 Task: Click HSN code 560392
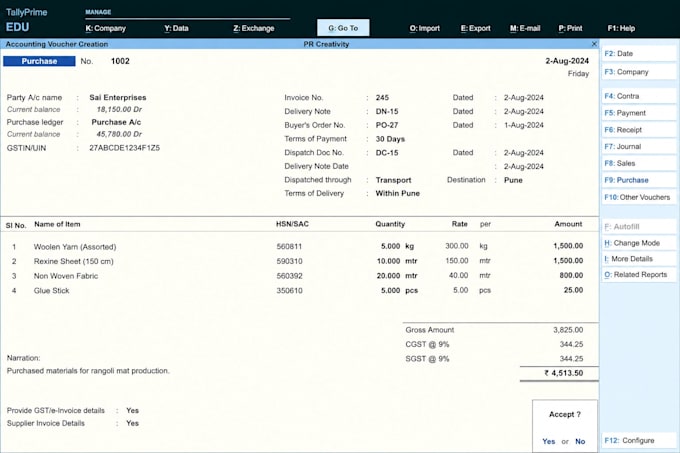coord(289,276)
